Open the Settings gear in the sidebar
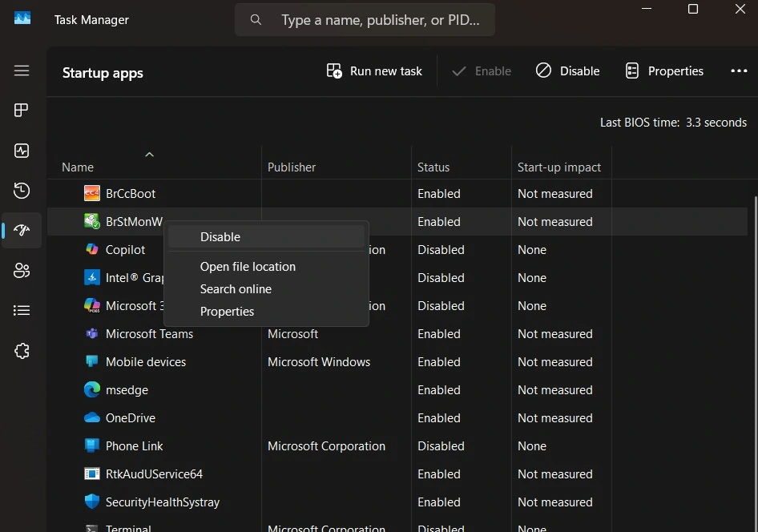The height and width of the screenshot is (532, 758). 22,350
